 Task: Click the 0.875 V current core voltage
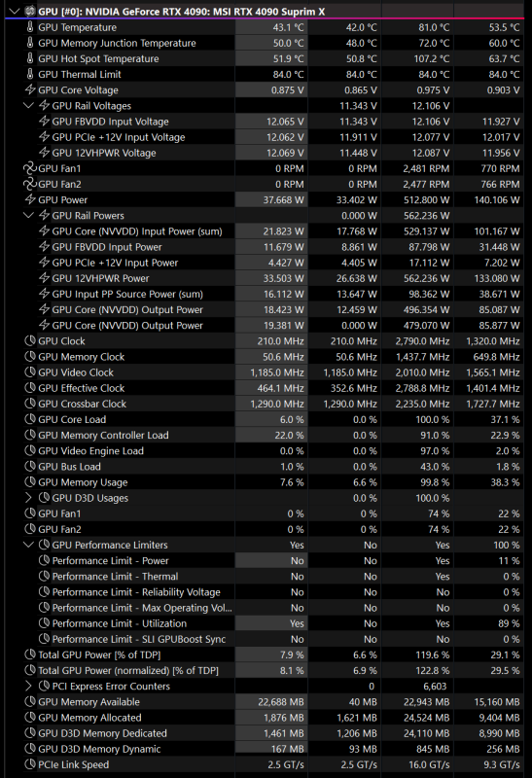[287, 89]
